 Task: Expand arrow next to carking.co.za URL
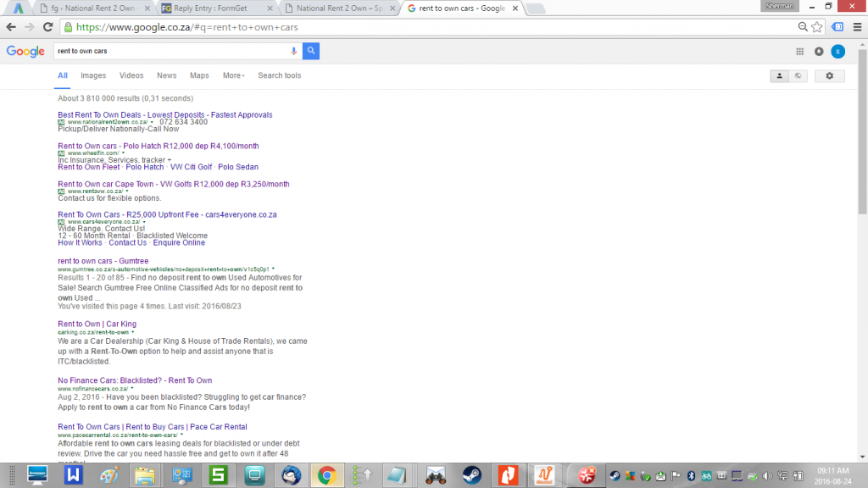coord(132,332)
